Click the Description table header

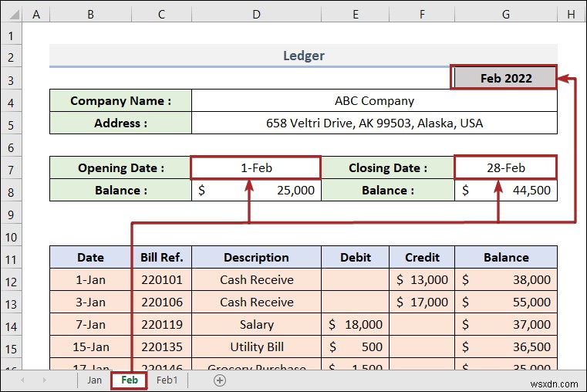pyautogui.click(x=256, y=257)
